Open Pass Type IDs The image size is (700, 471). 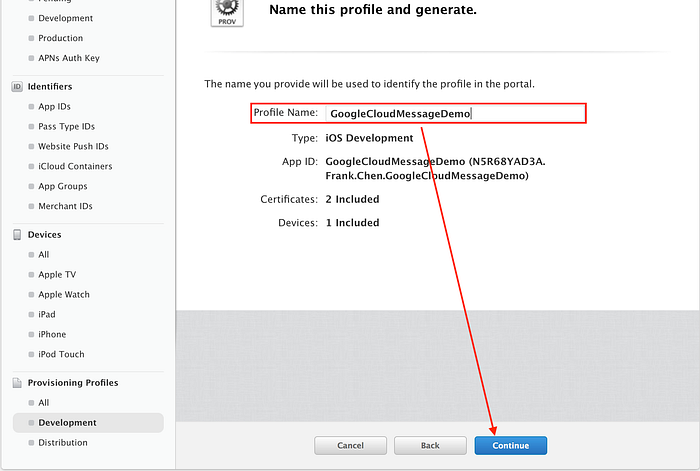[67, 126]
